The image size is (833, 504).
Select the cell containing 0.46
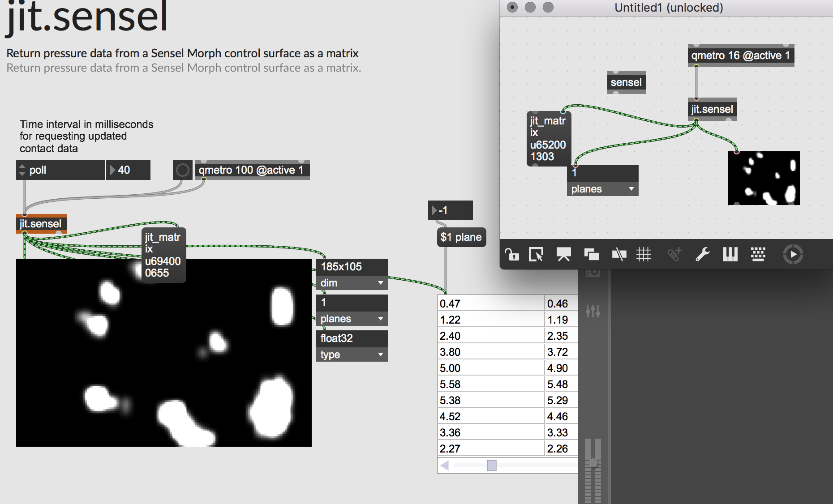[x=561, y=303]
